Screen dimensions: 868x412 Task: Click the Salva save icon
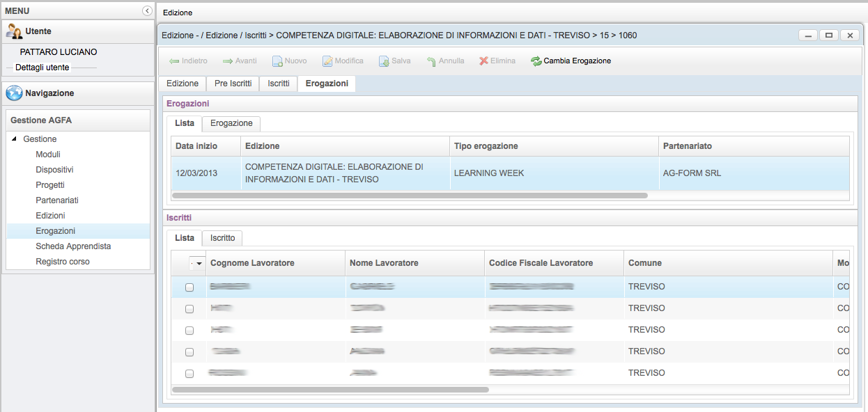tap(384, 61)
